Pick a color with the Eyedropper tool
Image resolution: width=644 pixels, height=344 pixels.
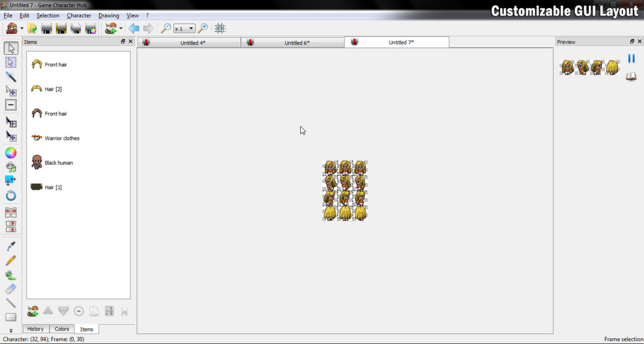[x=11, y=245]
